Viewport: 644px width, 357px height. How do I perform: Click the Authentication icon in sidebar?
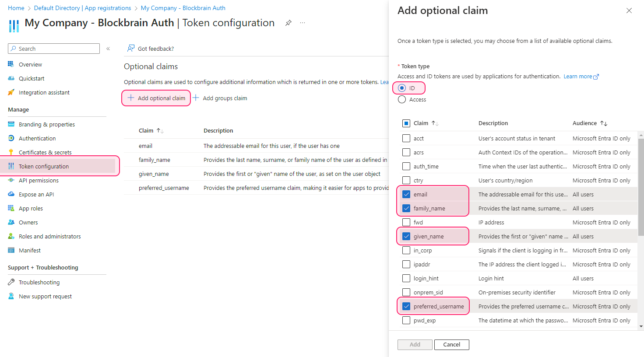[11, 138]
